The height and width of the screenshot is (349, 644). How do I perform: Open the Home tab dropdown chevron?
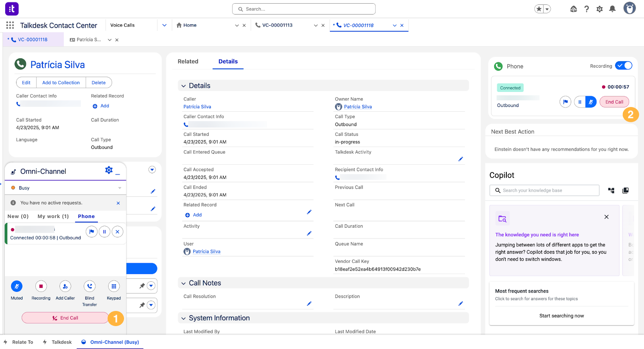[x=237, y=25]
